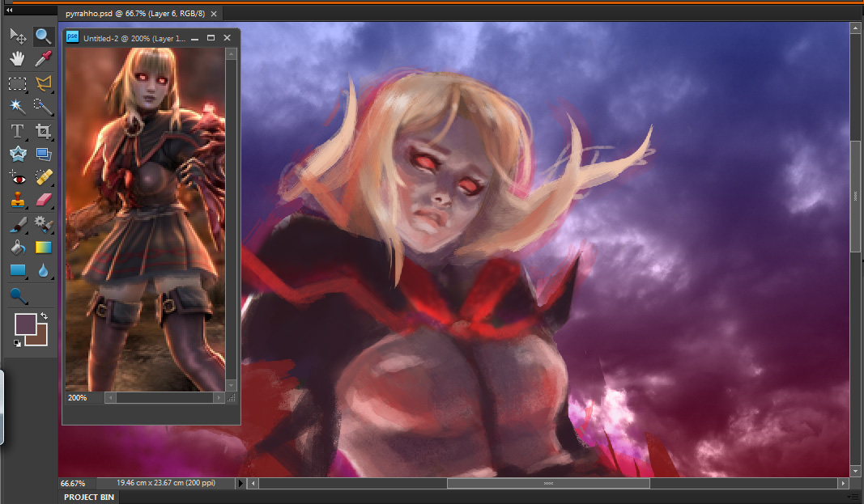Select the Magic Wand tool
This screenshot has width=864, height=504.
point(18,106)
